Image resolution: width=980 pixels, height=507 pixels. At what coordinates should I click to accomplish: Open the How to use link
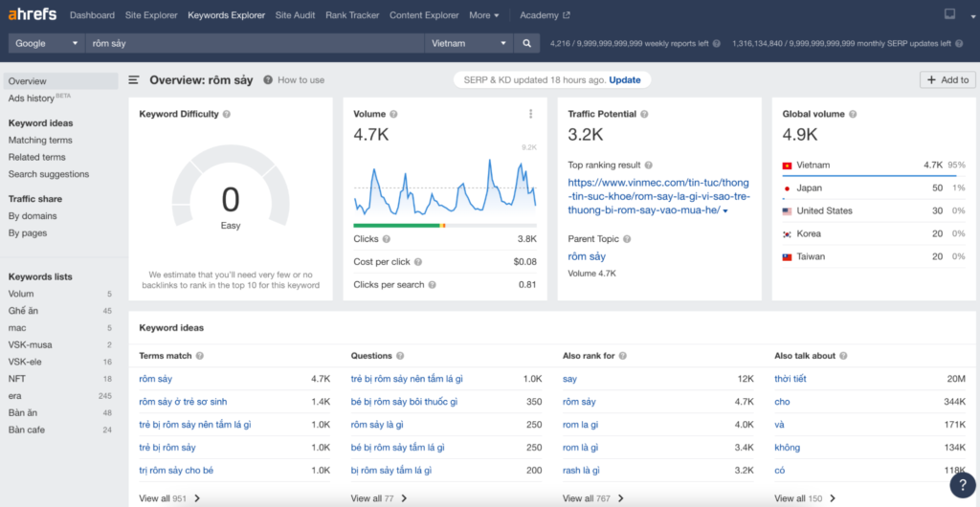[x=301, y=80]
